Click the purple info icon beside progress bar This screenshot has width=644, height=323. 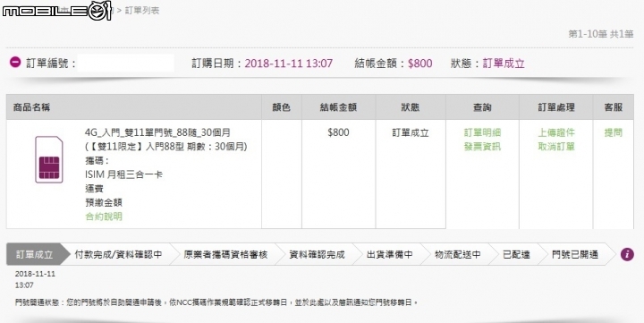[627, 254]
